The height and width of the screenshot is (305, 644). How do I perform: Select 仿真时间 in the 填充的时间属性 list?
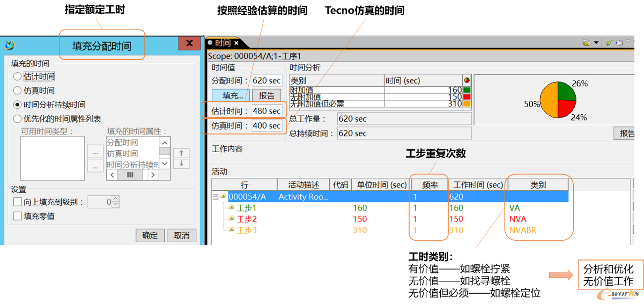123,154
